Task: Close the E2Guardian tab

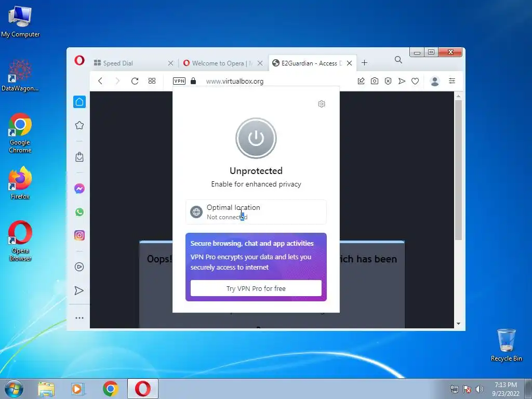Action: click(349, 63)
